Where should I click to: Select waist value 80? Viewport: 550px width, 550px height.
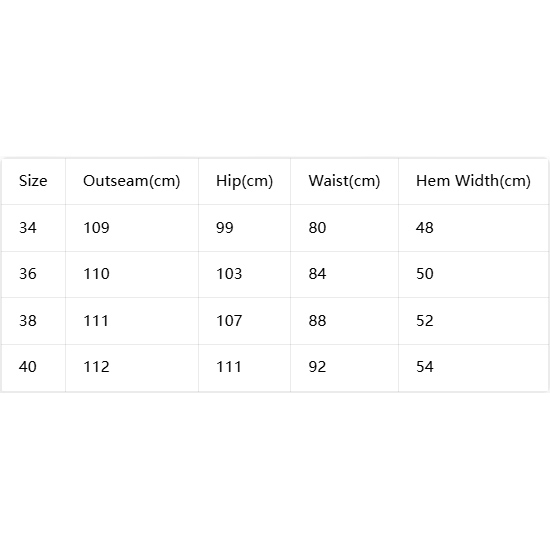click(x=317, y=228)
